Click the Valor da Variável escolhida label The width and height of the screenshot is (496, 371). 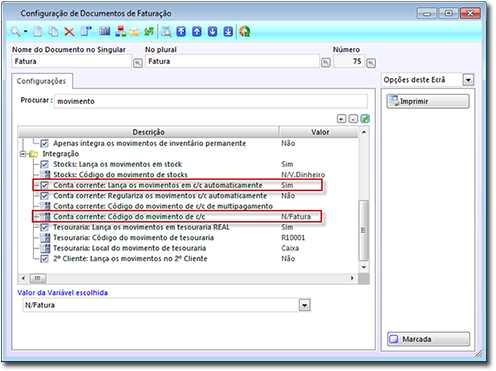tap(62, 293)
